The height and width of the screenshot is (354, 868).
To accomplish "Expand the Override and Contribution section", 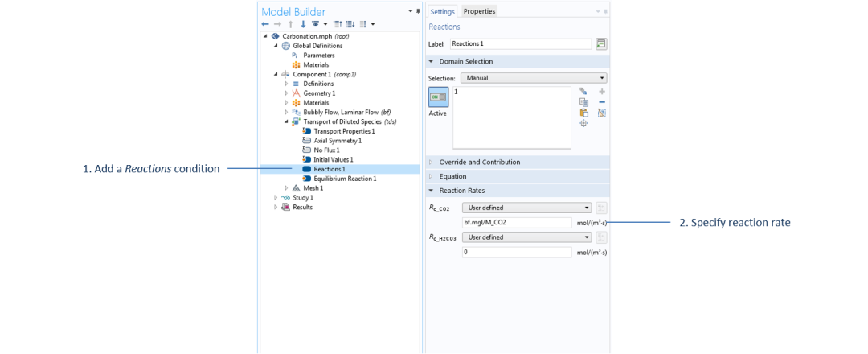I will tap(479, 163).
